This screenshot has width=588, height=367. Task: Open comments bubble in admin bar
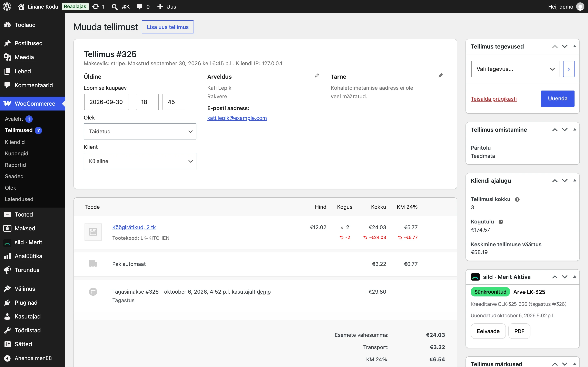pyautogui.click(x=143, y=7)
